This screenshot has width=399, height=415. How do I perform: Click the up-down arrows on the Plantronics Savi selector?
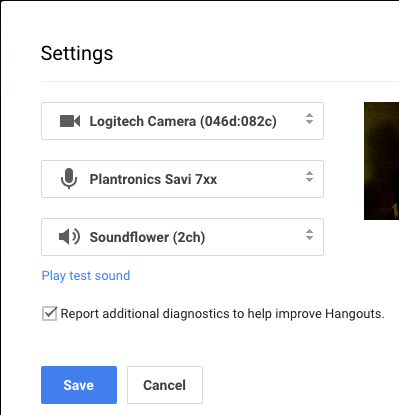coord(309,177)
